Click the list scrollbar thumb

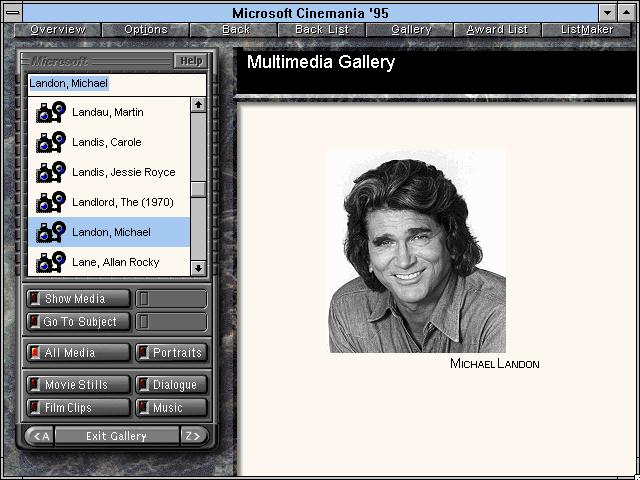[x=198, y=189]
